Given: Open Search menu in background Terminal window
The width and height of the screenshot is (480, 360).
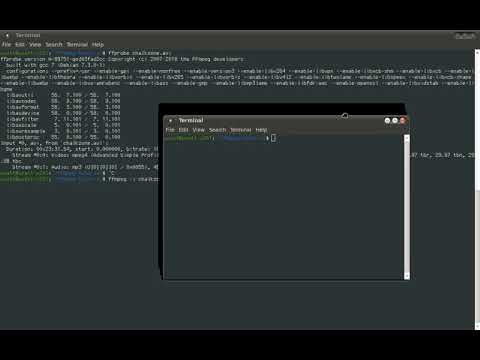Looking at the screenshot, I should coord(54,44).
